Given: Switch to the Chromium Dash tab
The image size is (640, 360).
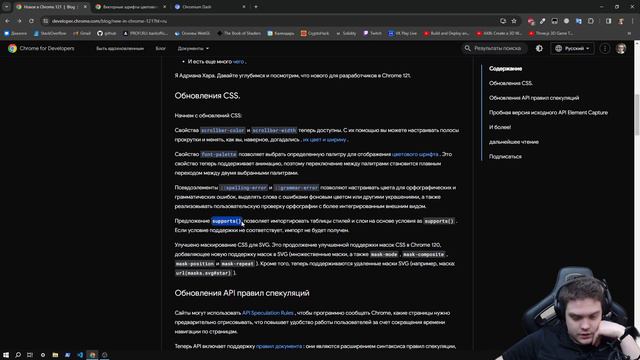Looking at the screenshot, I should pyautogui.click(x=211, y=7).
